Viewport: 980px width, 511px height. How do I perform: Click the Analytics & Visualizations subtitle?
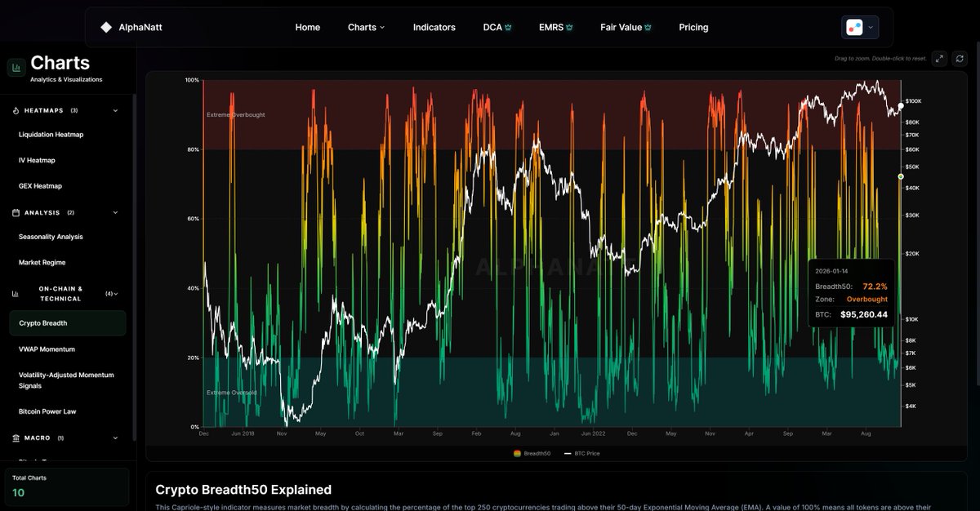click(x=66, y=79)
